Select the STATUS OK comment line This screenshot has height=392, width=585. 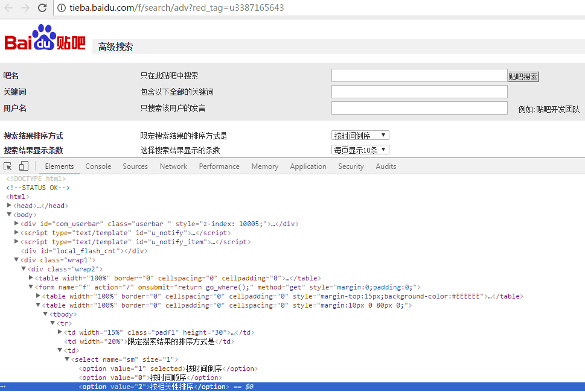(37, 188)
